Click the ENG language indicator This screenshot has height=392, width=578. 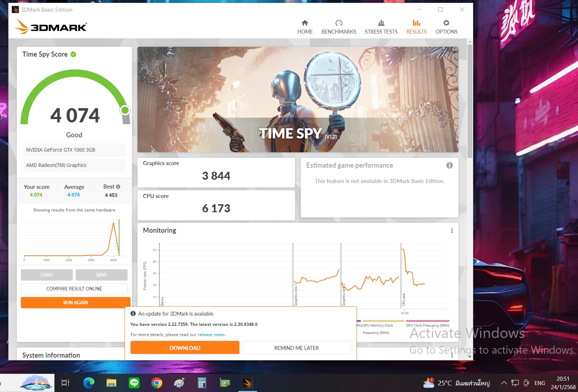539,383
